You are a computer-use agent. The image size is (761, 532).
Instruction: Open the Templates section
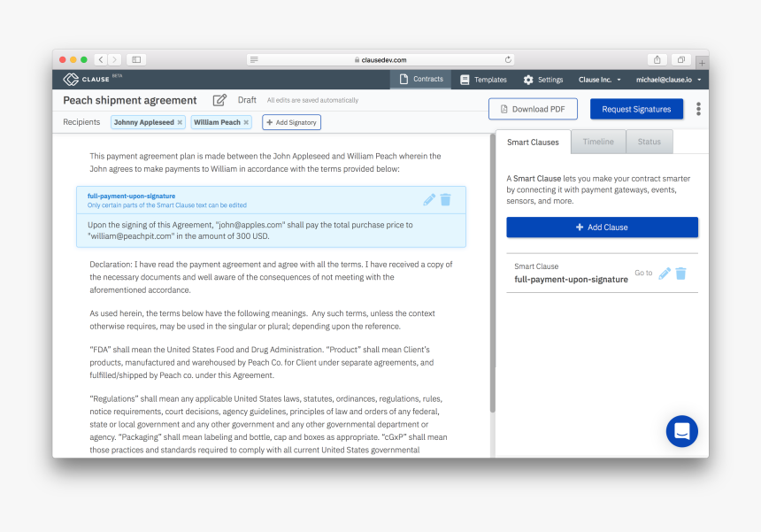pos(483,79)
